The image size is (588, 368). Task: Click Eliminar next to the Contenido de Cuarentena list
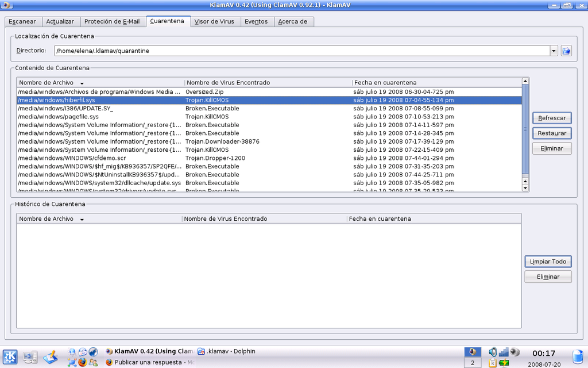pyautogui.click(x=552, y=148)
